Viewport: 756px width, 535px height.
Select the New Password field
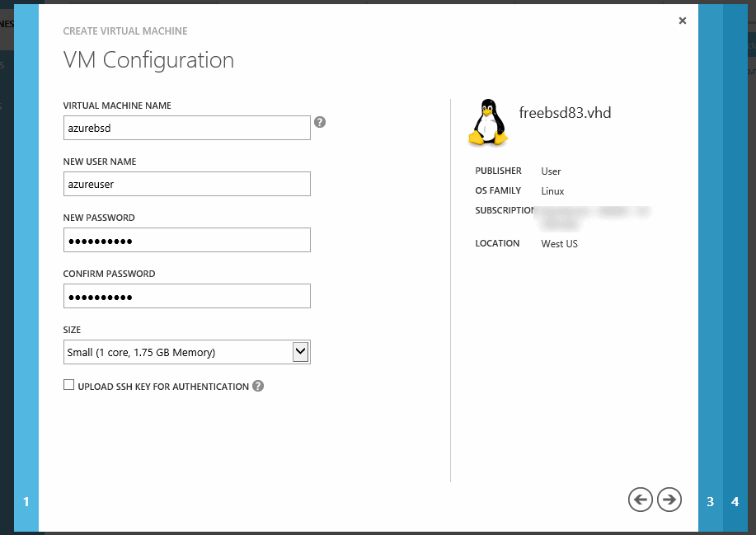pyautogui.click(x=186, y=240)
